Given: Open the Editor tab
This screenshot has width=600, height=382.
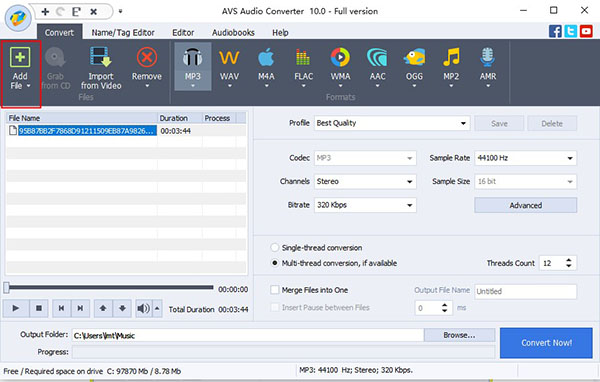Looking at the screenshot, I should pos(183,33).
